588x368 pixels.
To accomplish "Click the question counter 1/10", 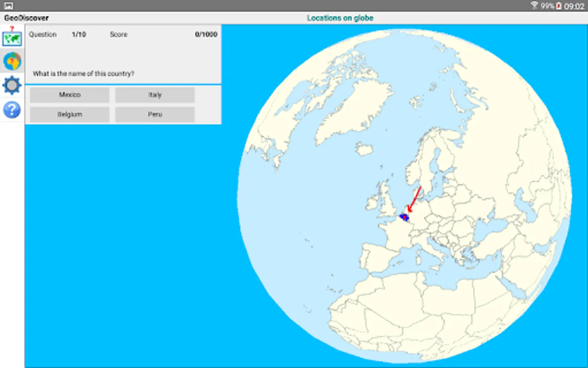I will click(79, 34).
